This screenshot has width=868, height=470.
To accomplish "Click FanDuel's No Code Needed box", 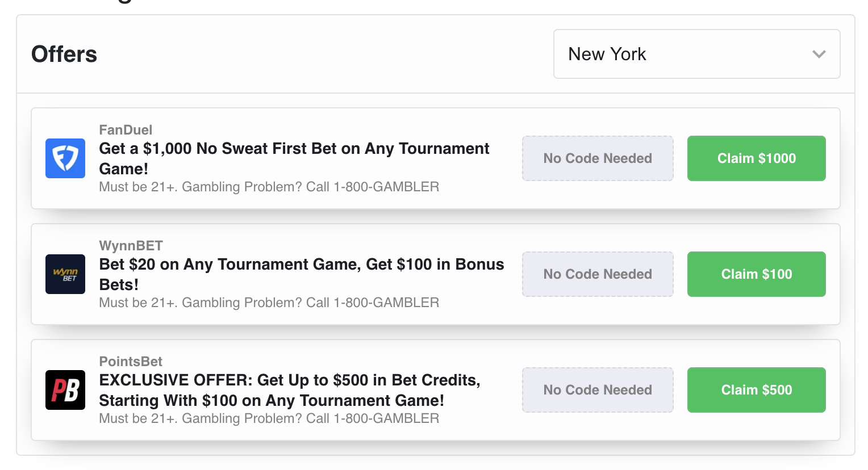I will point(598,158).
